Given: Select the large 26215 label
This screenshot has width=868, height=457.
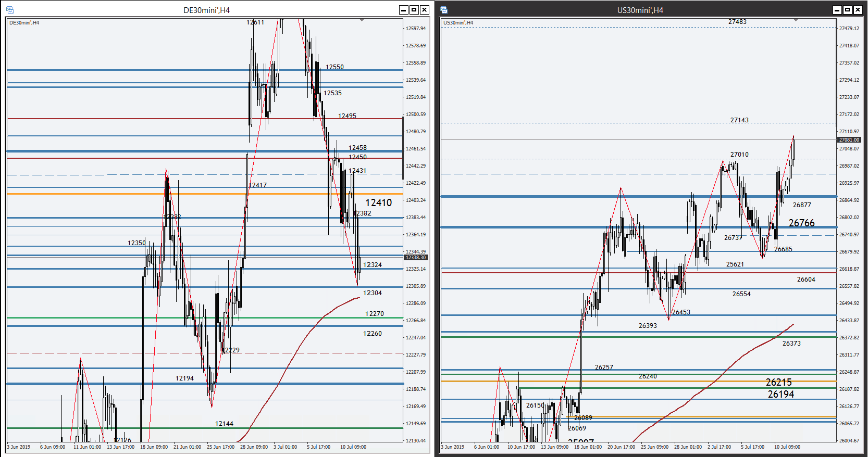Looking at the screenshot, I should point(779,383).
